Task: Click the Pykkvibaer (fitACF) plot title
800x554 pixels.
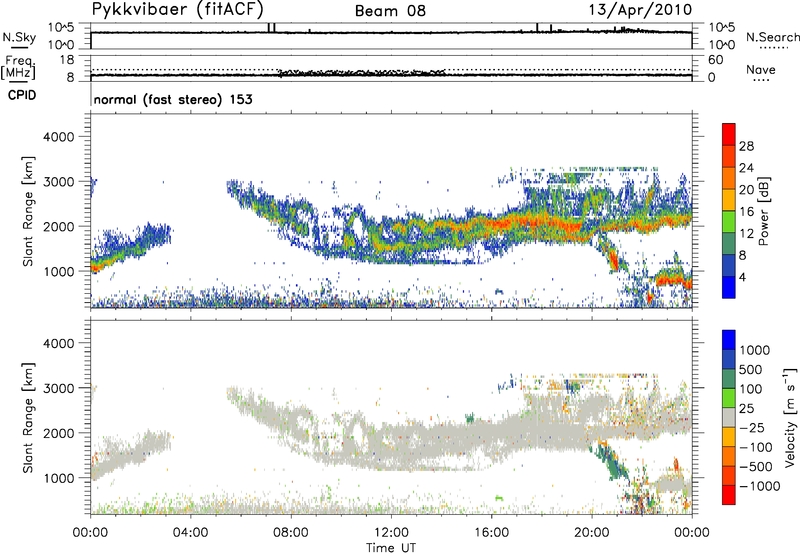Action: (x=178, y=10)
